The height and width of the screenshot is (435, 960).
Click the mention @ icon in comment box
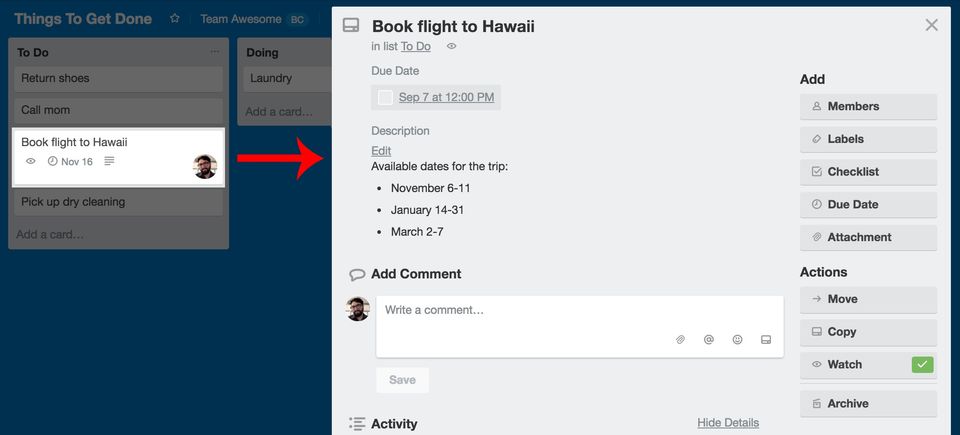[x=709, y=340]
